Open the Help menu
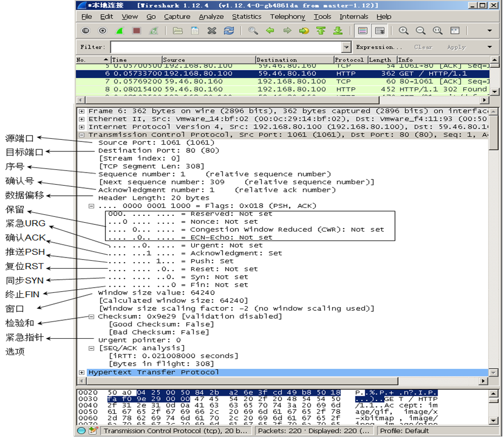This screenshot has width=504, height=438. 384,16
